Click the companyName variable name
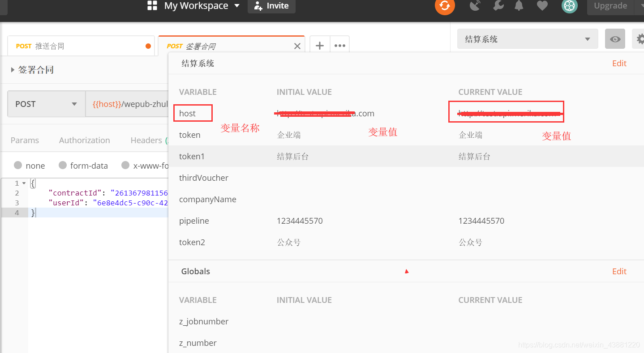The image size is (644, 353). click(x=208, y=199)
